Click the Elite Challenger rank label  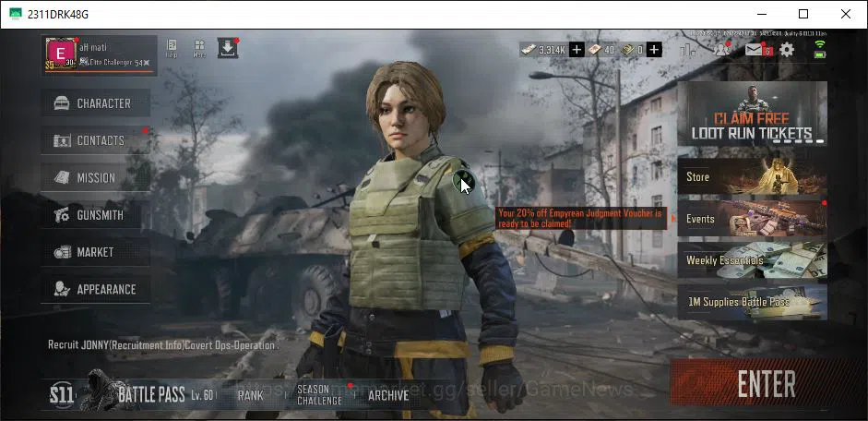pyautogui.click(x=113, y=62)
